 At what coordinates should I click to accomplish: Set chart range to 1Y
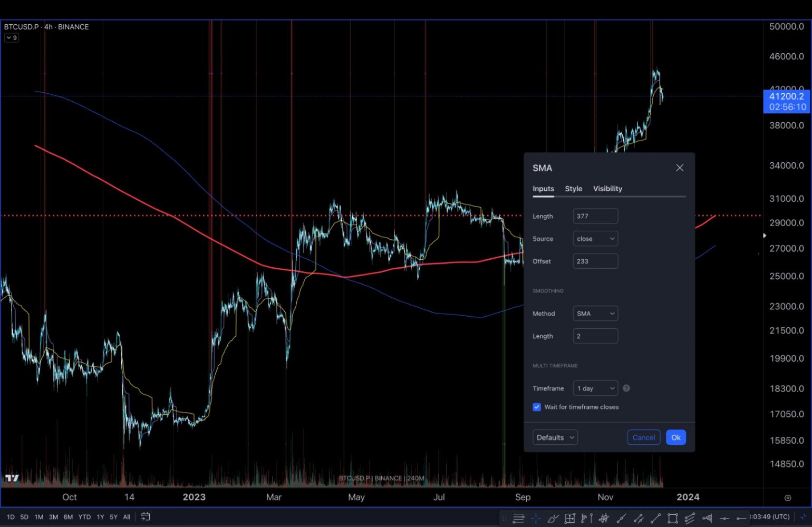(x=100, y=517)
